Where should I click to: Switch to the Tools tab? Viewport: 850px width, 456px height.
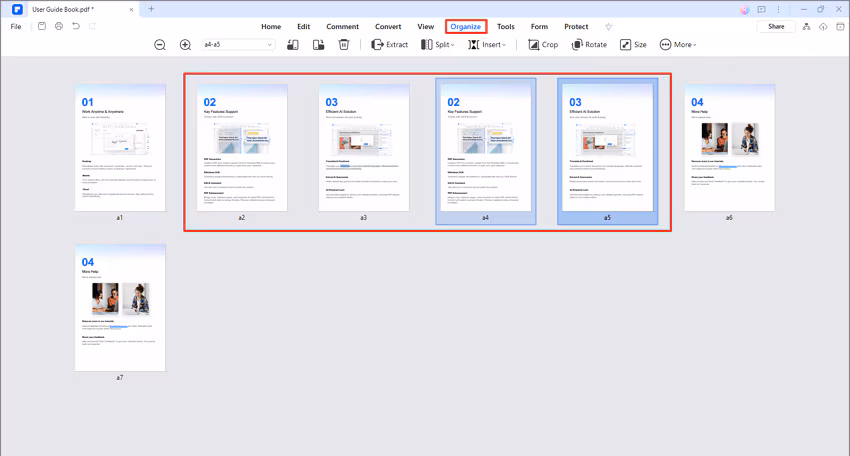click(x=506, y=27)
